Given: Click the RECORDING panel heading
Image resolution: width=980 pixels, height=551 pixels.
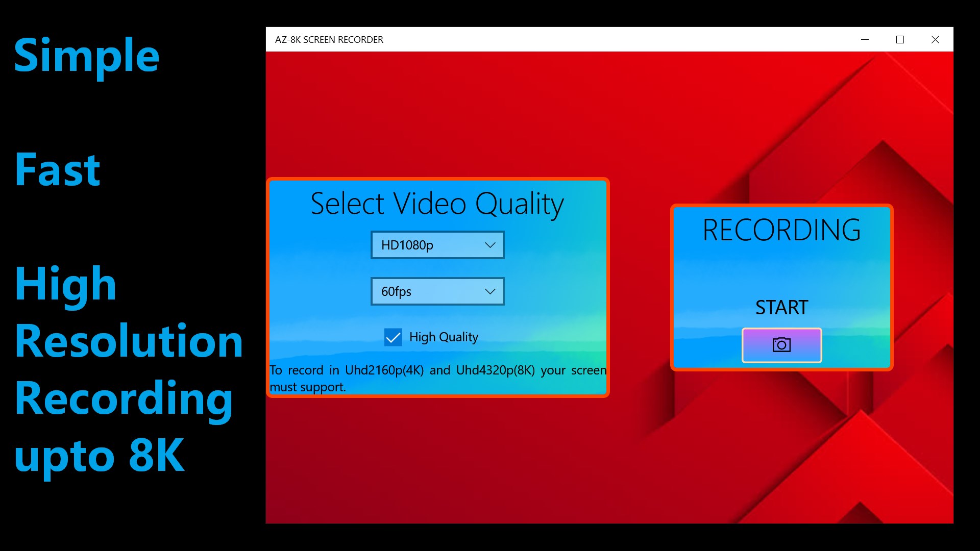Looking at the screenshot, I should (781, 230).
